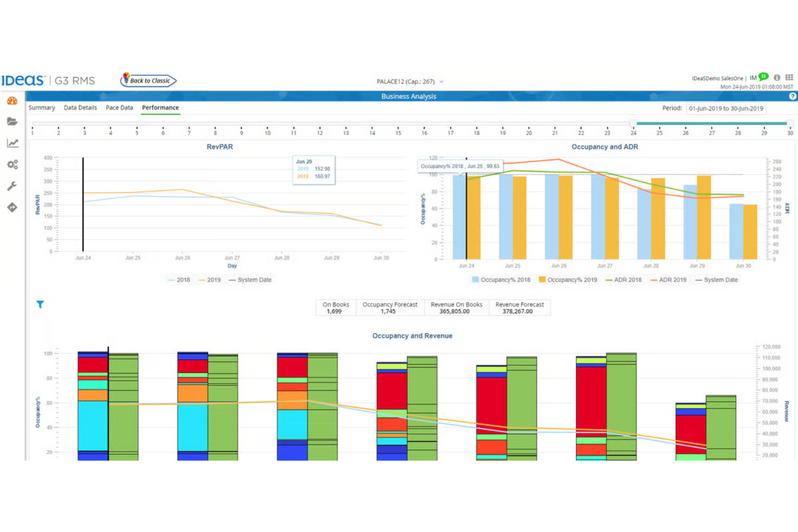Open the folder icon in sidebar

12,122
